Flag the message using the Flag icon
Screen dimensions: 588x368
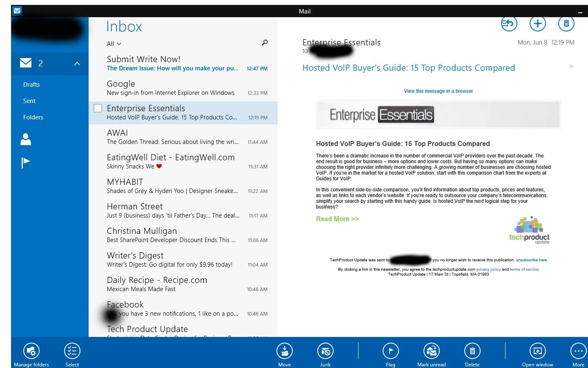pyautogui.click(x=390, y=351)
